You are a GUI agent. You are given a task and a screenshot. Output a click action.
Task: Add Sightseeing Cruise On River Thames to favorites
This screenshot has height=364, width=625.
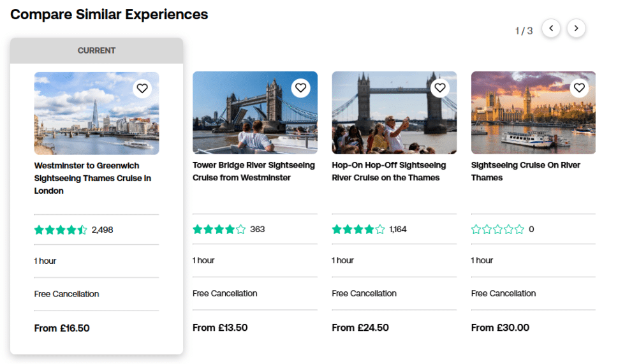(578, 88)
